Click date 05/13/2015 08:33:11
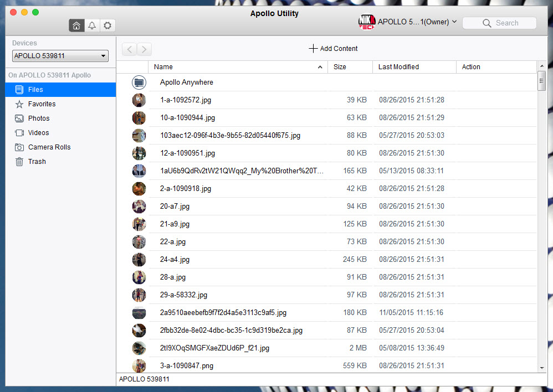Image resolution: width=553 pixels, height=392 pixels. (x=411, y=171)
